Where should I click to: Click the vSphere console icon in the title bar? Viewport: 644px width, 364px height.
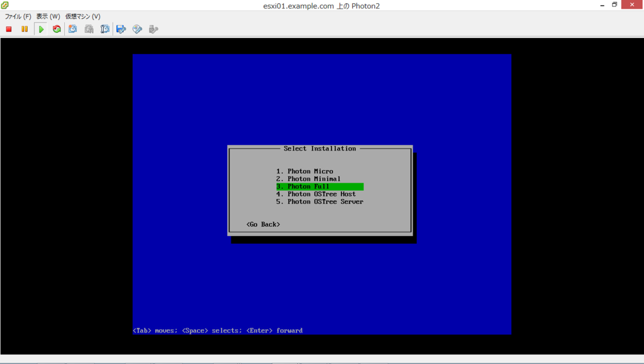pos(5,5)
